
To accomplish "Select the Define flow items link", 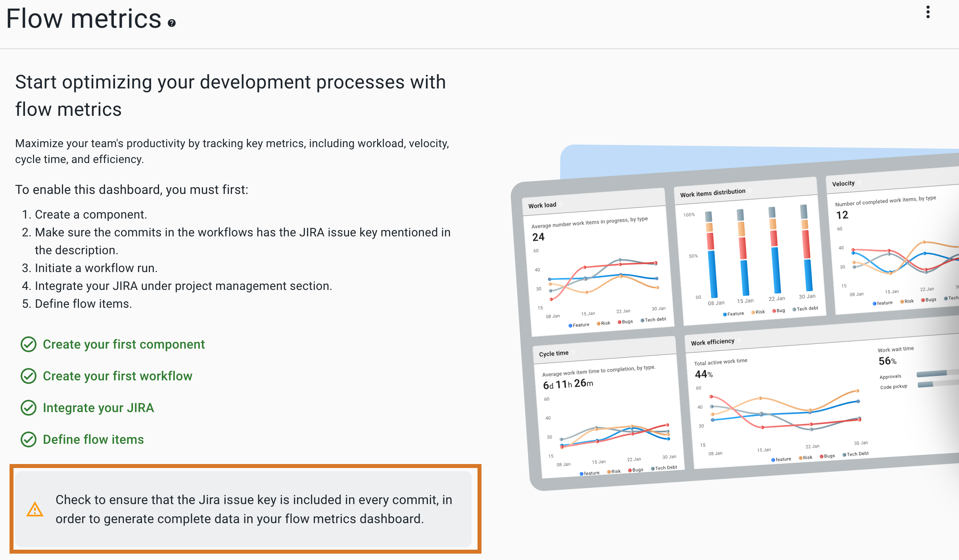I will [x=93, y=439].
